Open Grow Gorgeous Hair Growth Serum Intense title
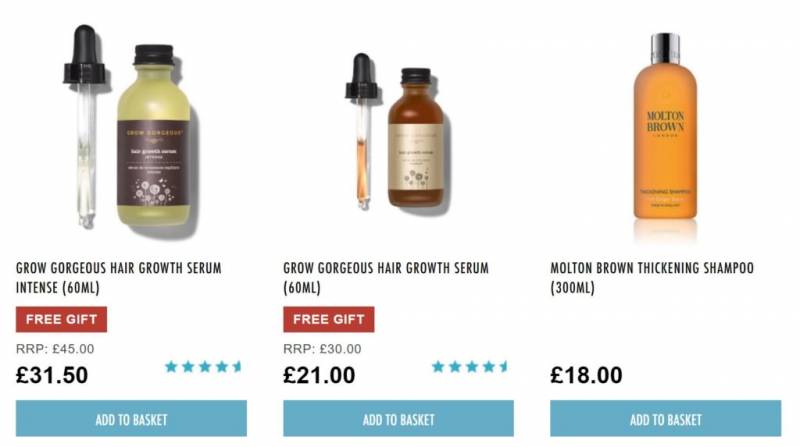800x447 pixels. pyautogui.click(x=119, y=278)
